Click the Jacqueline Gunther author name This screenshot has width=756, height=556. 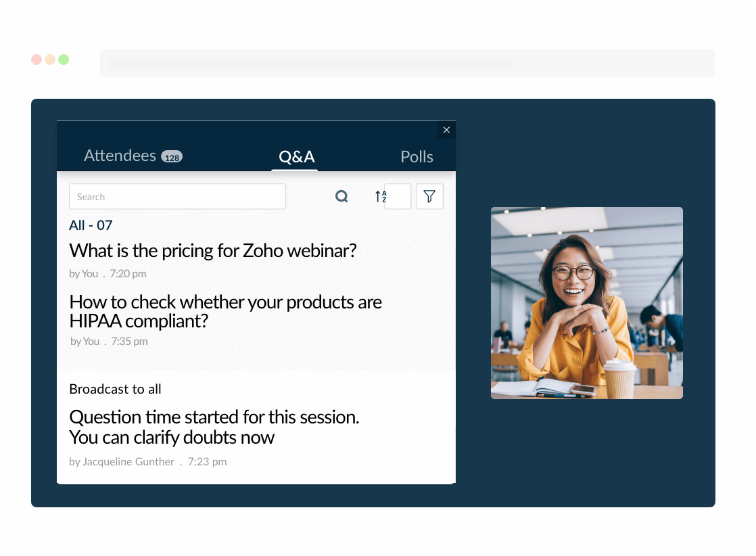pyautogui.click(x=128, y=462)
